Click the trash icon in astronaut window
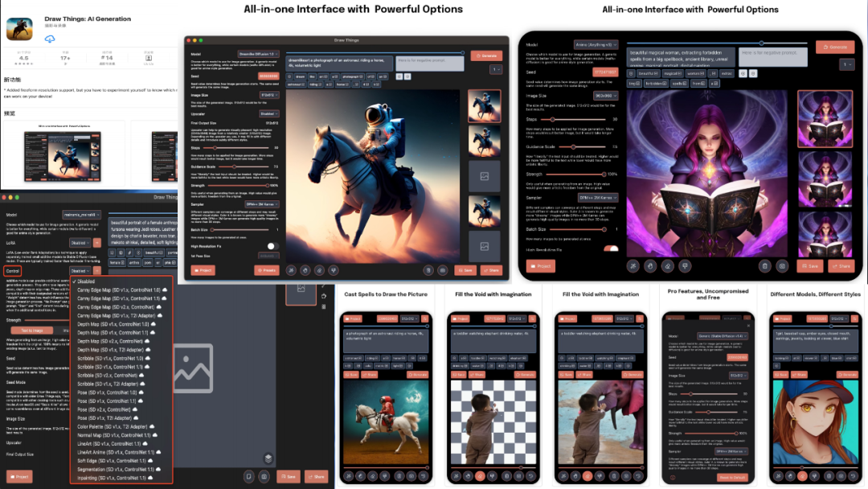Image resolution: width=868 pixels, height=489 pixels. click(x=428, y=270)
